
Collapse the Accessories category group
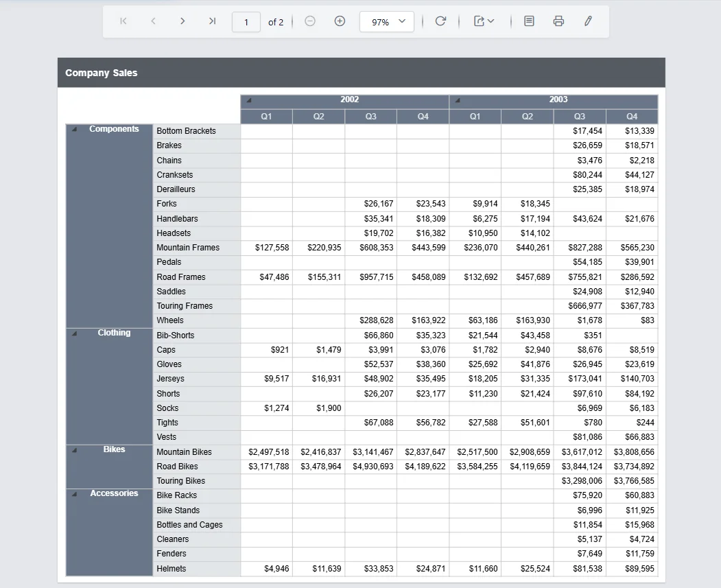tap(74, 494)
